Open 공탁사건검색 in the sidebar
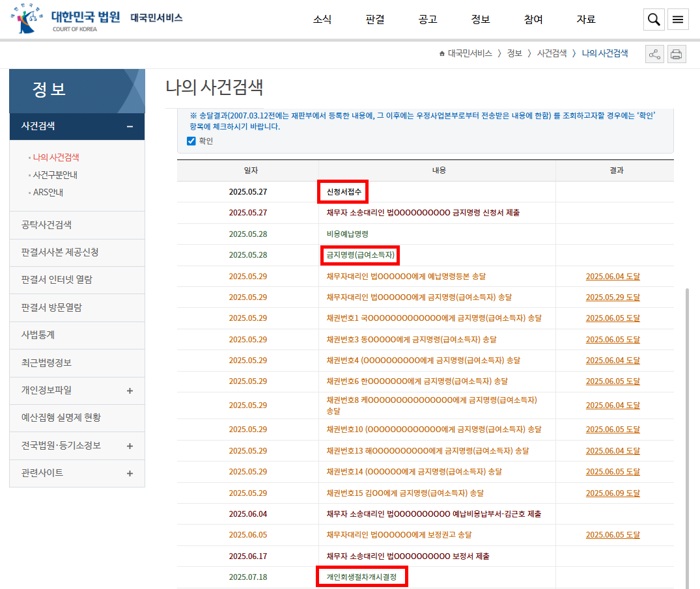Viewport: 700px width, 589px height. (x=46, y=225)
